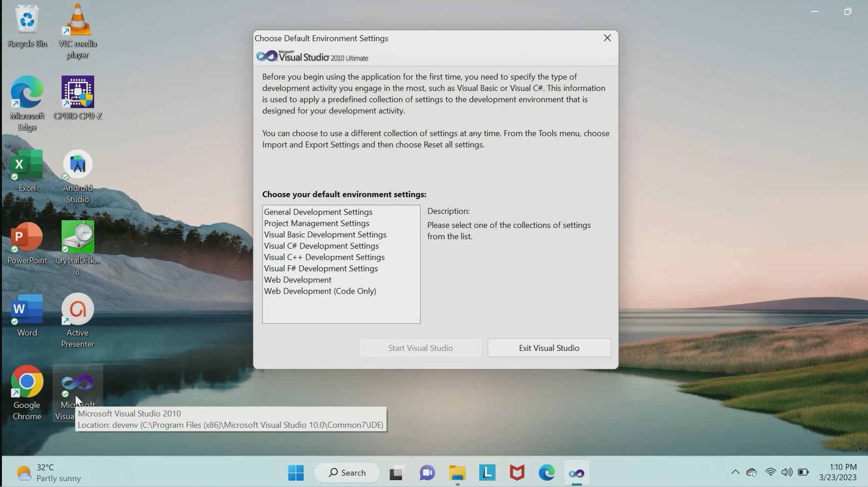868x487 pixels.
Task: Select the Google Chrome desktop icon
Action: pyautogui.click(x=27, y=393)
